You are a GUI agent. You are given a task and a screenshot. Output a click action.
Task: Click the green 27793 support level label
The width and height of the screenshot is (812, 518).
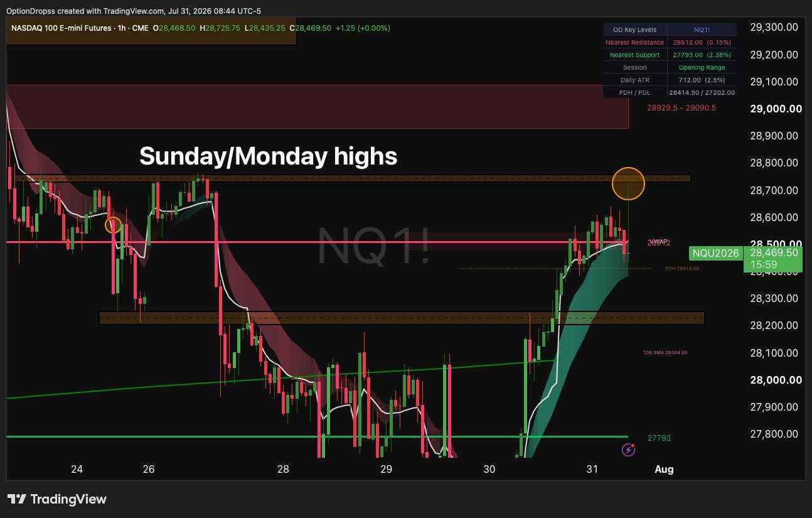pos(659,438)
